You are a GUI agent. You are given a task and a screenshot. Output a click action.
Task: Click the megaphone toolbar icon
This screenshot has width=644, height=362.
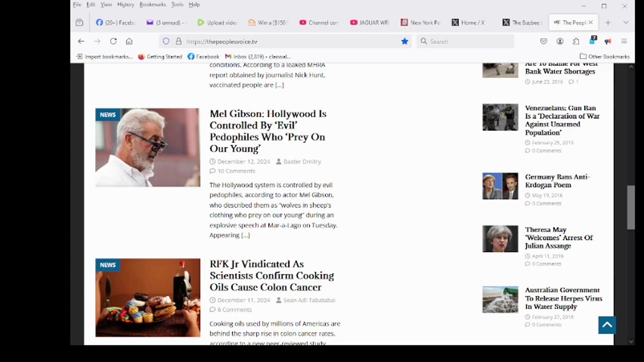click(x=608, y=41)
